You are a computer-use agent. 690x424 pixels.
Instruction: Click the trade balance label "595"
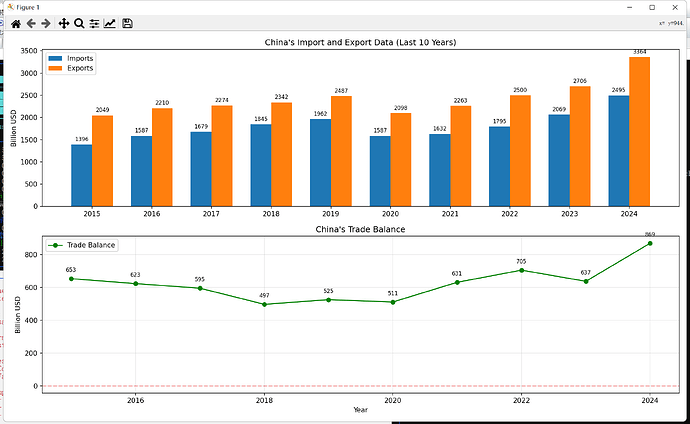click(x=200, y=279)
